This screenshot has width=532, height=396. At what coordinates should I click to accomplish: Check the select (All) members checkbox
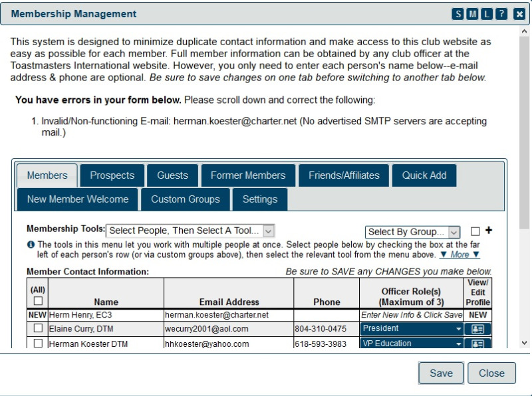tap(38, 301)
